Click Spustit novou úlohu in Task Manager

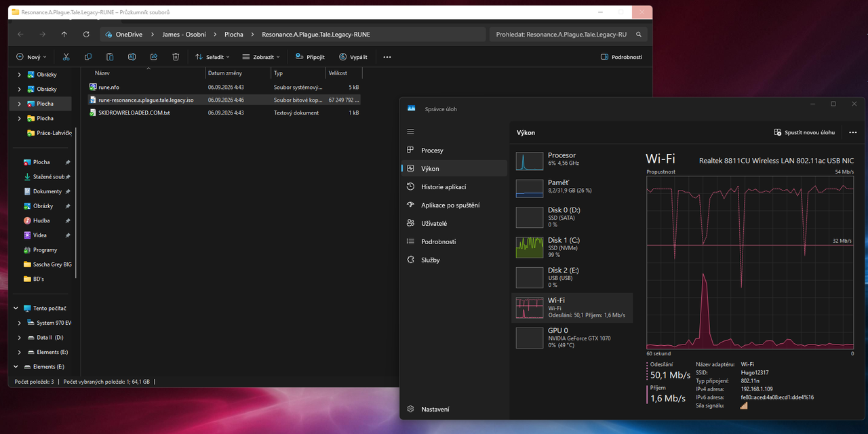(805, 132)
